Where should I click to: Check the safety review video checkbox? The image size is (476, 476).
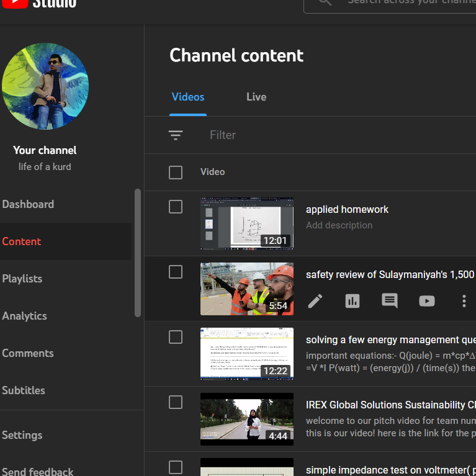pyautogui.click(x=176, y=272)
